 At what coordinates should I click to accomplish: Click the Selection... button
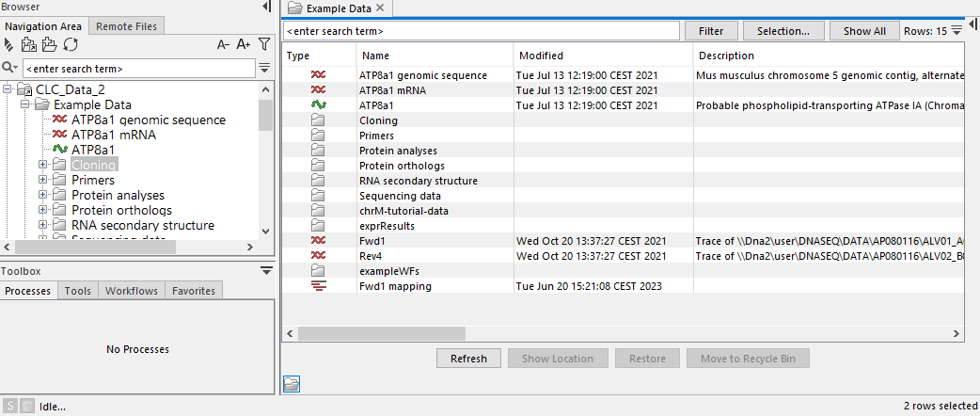(x=783, y=31)
